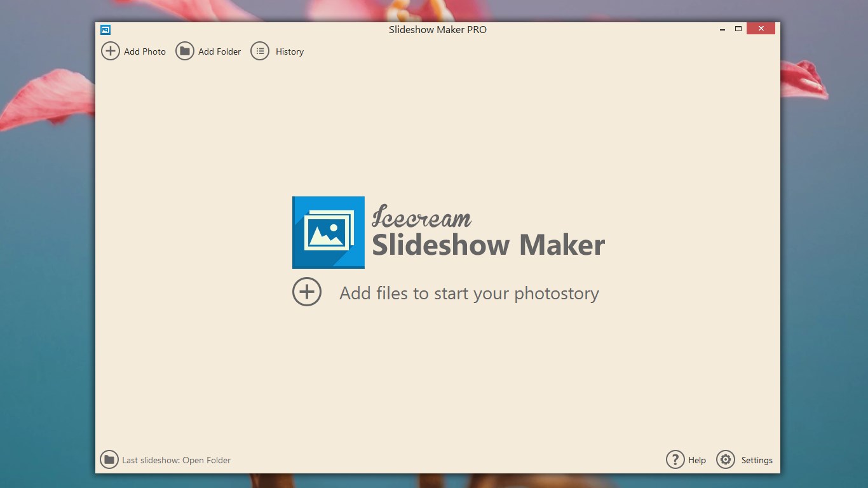Click the Add Folder text label
Screen dimensions: 868x488
[219, 52]
